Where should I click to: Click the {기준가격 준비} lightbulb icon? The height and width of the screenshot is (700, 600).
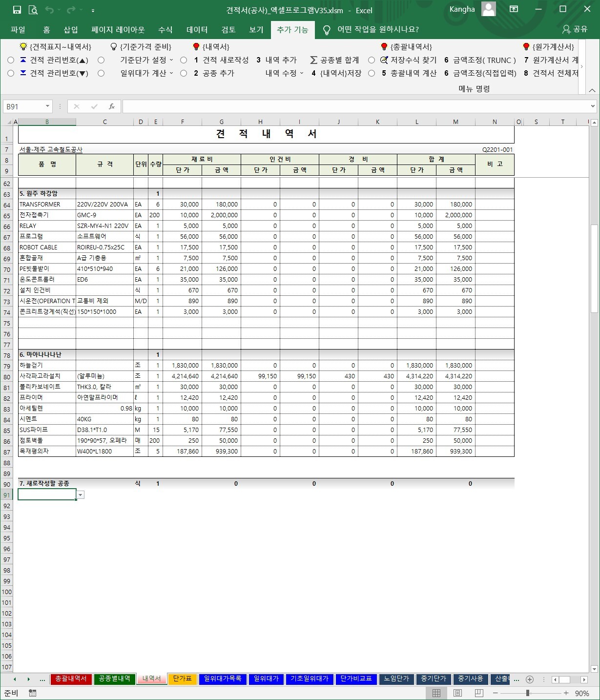click(114, 47)
